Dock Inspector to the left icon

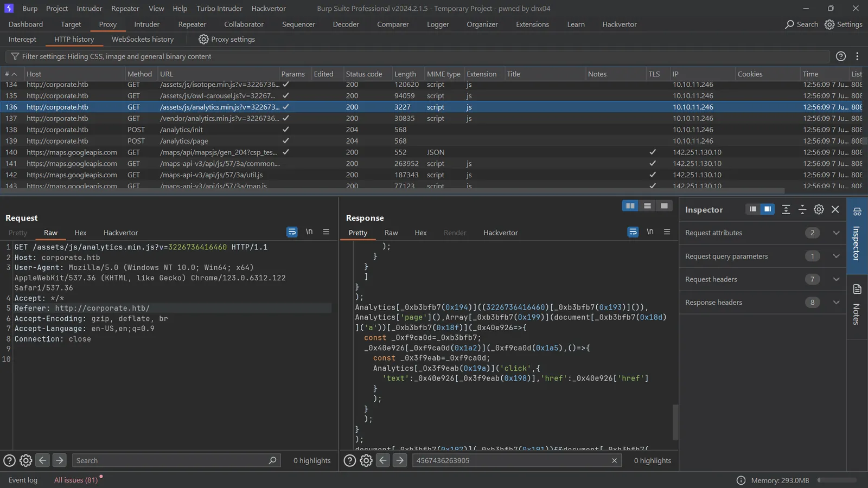pos(753,209)
